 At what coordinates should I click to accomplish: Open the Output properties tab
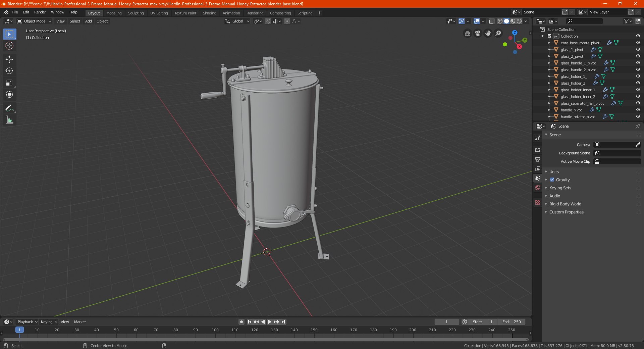click(x=538, y=159)
